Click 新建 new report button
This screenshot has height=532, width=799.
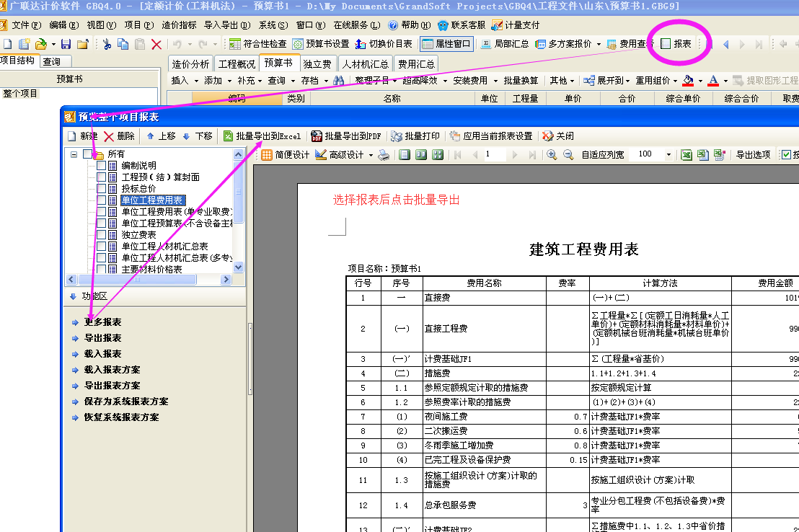82,136
